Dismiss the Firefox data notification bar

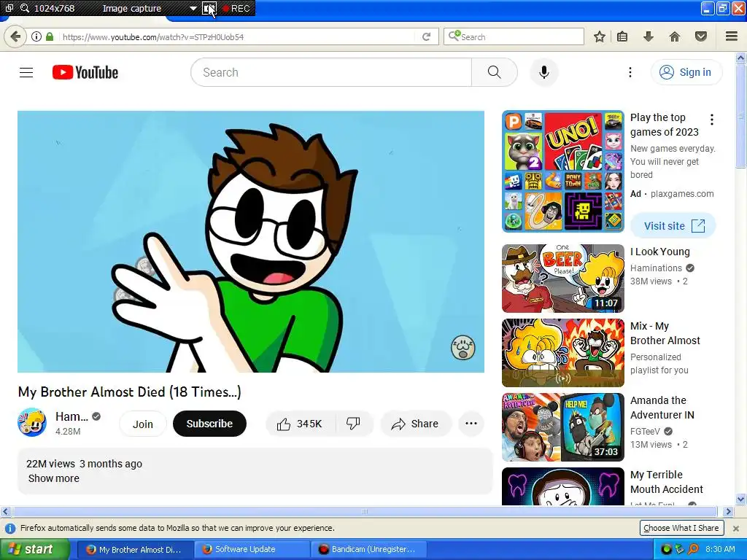pyautogui.click(x=736, y=528)
